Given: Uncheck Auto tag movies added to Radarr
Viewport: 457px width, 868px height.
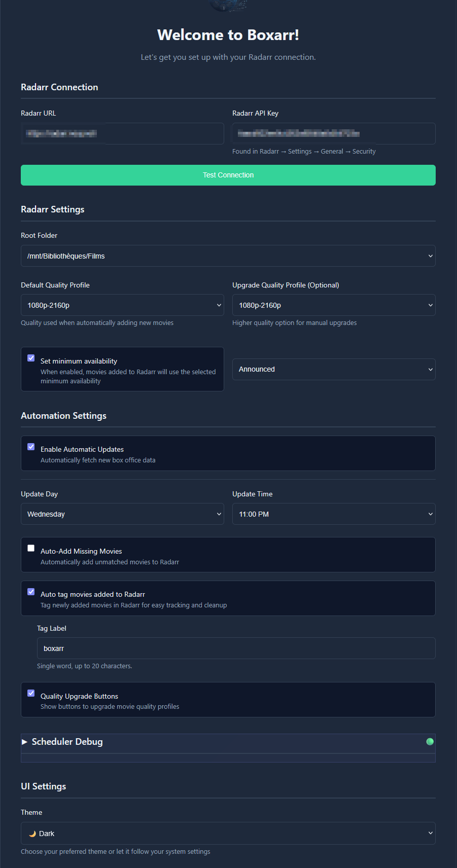Looking at the screenshot, I should point(31,592).
